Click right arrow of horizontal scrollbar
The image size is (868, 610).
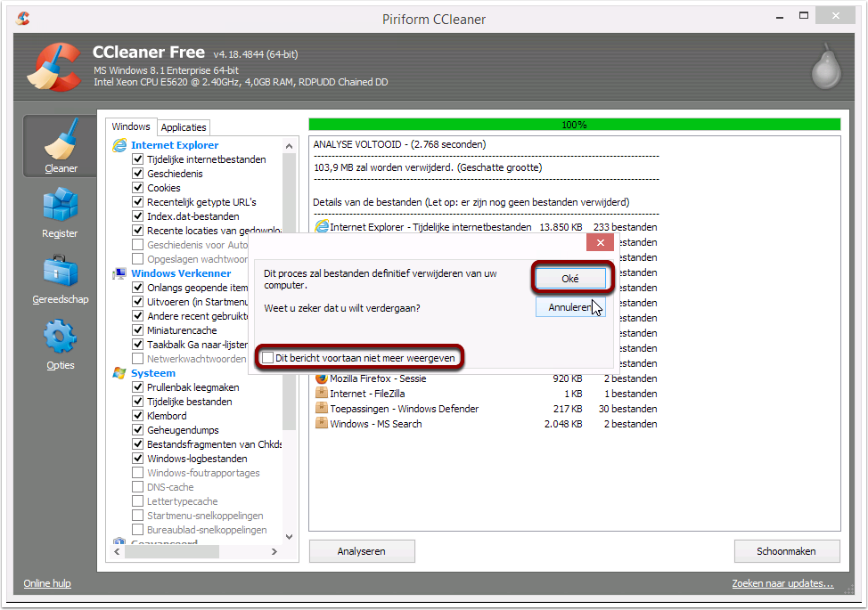(x=274, y=551)
